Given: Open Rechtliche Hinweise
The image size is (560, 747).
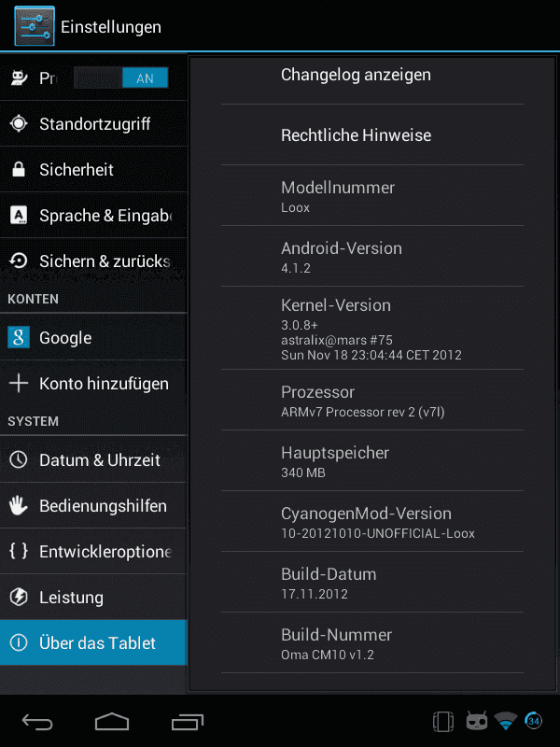Looking at the screenshot, I should 372,134.
